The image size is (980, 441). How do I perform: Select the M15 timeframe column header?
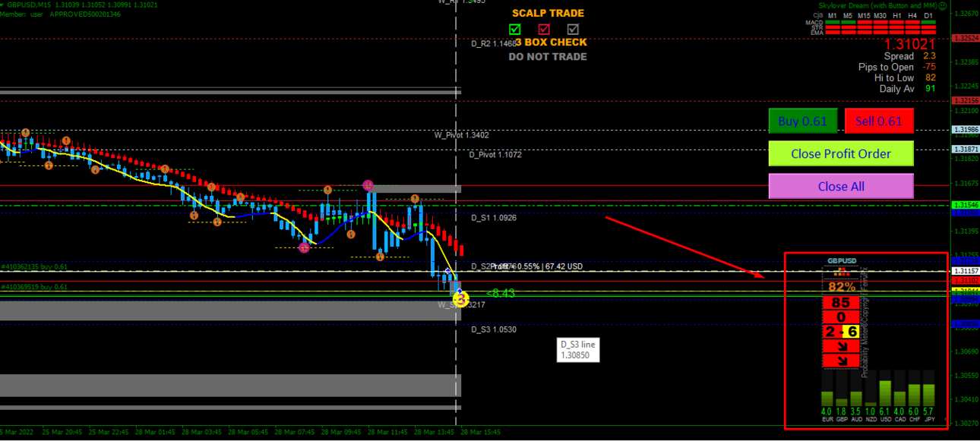click(865, 15)
